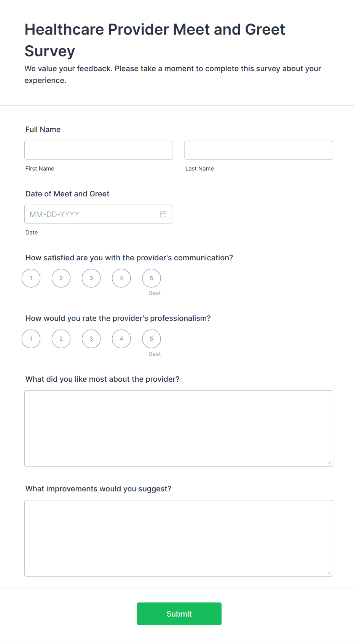Click the First Name input field
Image resolution: width=354 pixels, height=644 pixels.
(x=99, y=150)
